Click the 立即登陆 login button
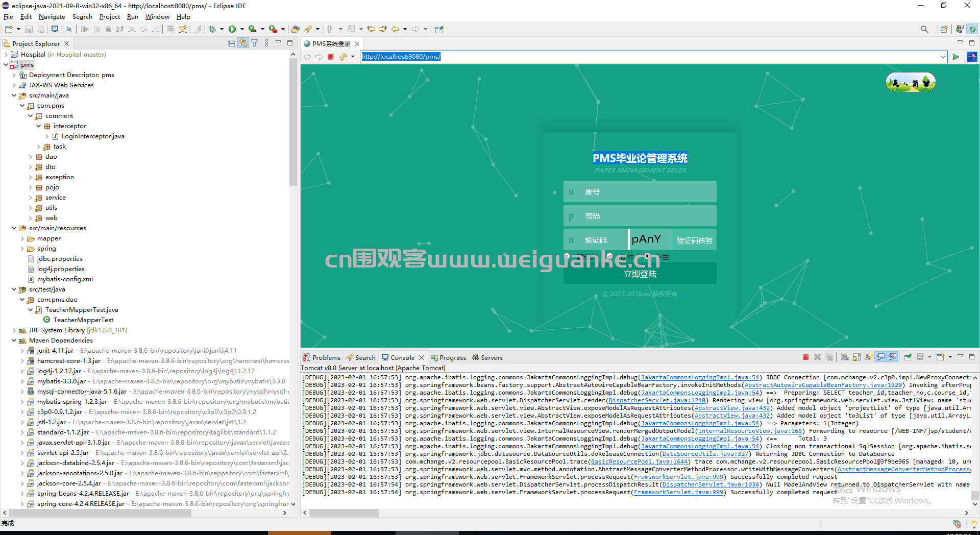Viewport: 980px width, 535px height. click(640, 274)
